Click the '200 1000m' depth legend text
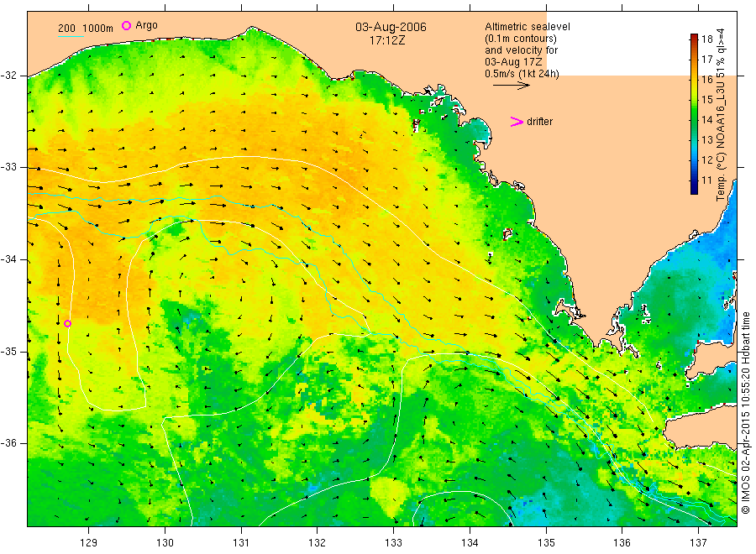The image size is (756, 554). [86, 29]
